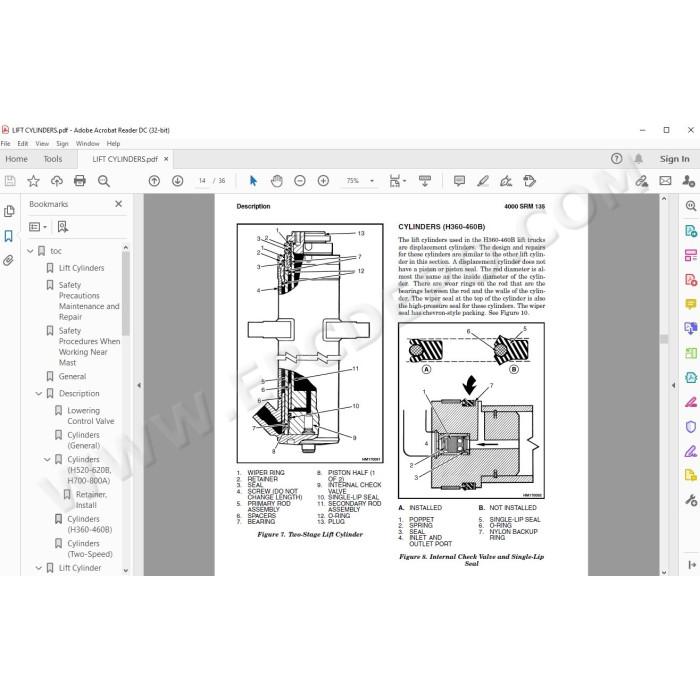The image size is (700, 700).
Task: Switch to the Tools tab
Action: tap(53, 159)
